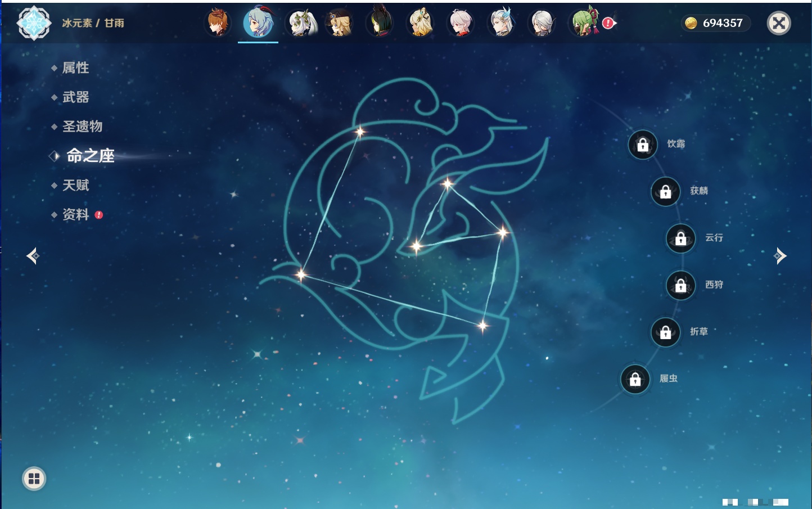Screen dimensions: 812x509
Task: View the locked 履虫 constellation node
Action: [635, 380]
